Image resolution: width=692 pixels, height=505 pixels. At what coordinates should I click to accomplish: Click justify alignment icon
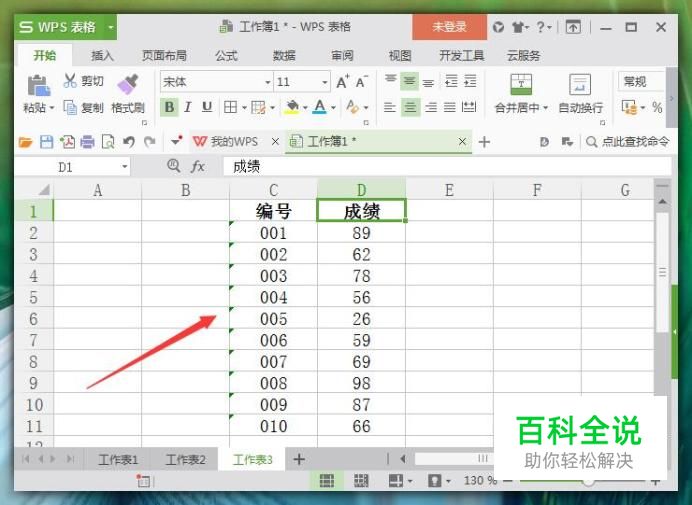pos(450,107)
